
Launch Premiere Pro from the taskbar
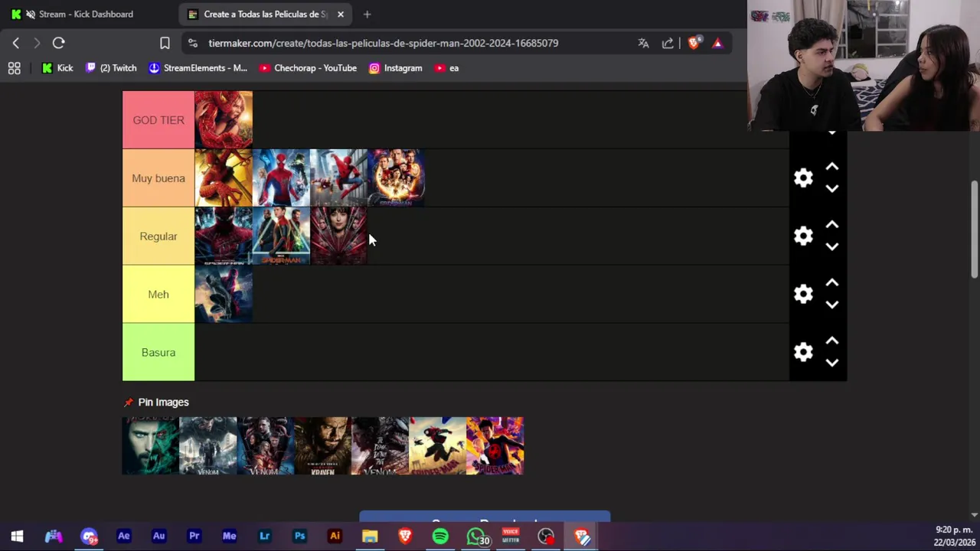[x=194, y=536]
